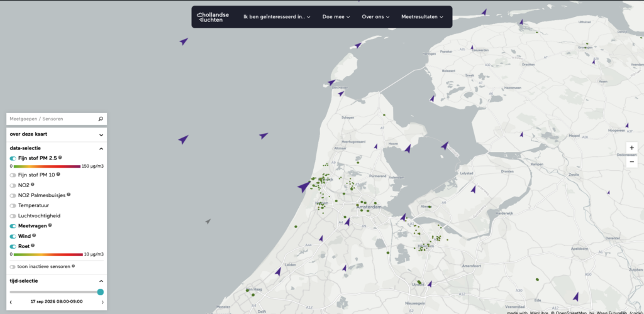Turn off the Roet toggle
The height and width of the screenshot is (314, 644).
tap(13, 246)
